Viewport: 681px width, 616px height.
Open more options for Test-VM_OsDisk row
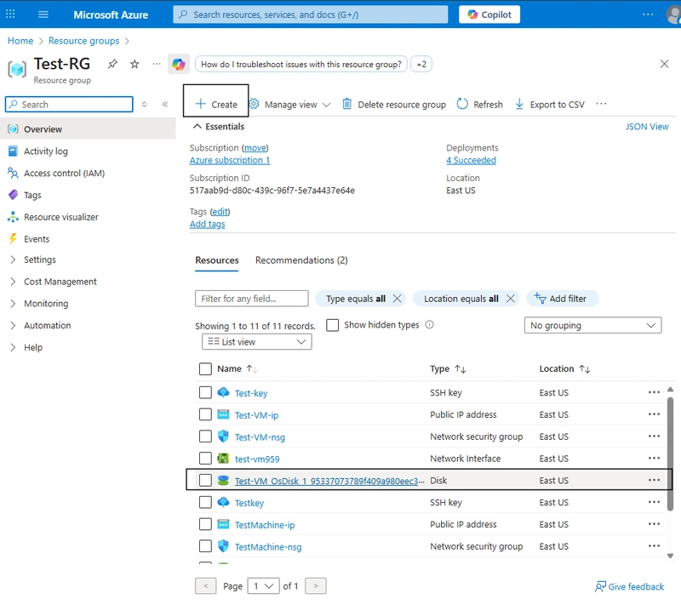click(x=654, y=480)
